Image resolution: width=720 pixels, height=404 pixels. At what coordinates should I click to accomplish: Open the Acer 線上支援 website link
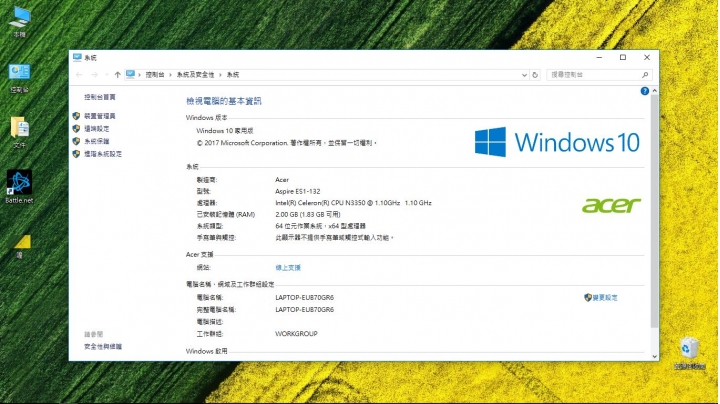(x=288, y=268)
